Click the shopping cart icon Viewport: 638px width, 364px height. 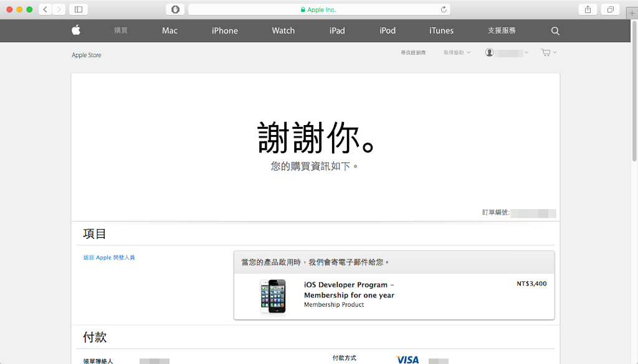pos(546,53)
